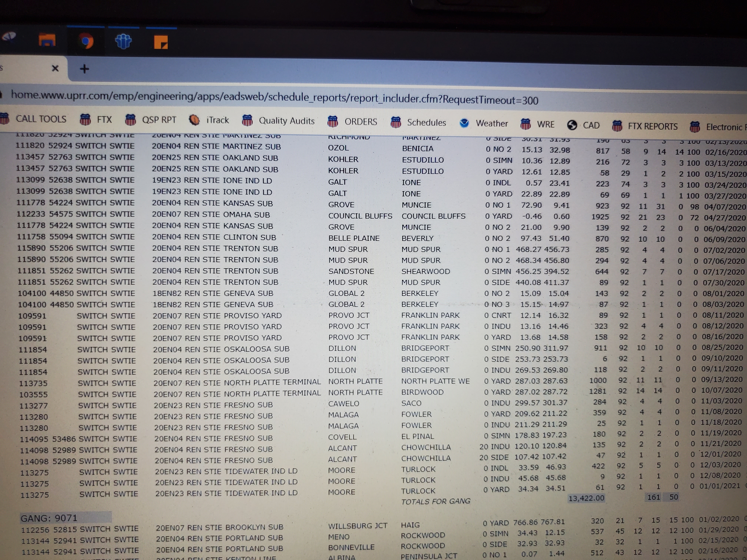747x560 pixels.
Task: Click the uprr.com address bar URL
Action: pyautogui.click(x=274, y=98)
